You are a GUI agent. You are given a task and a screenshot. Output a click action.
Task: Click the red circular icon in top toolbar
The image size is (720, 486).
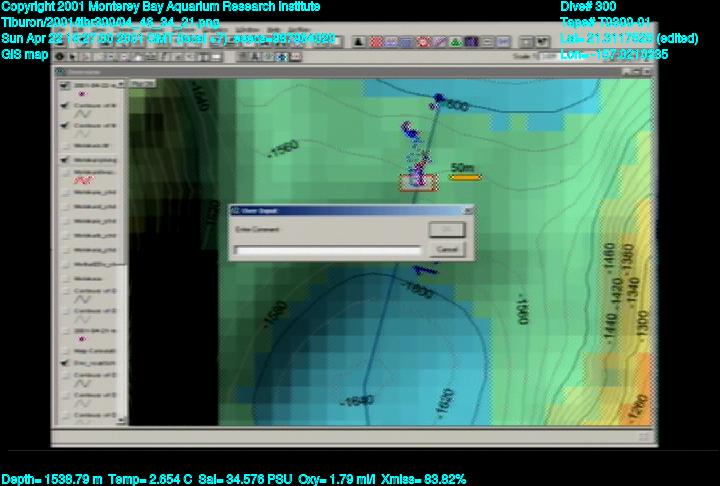click(x=423, y=43)
